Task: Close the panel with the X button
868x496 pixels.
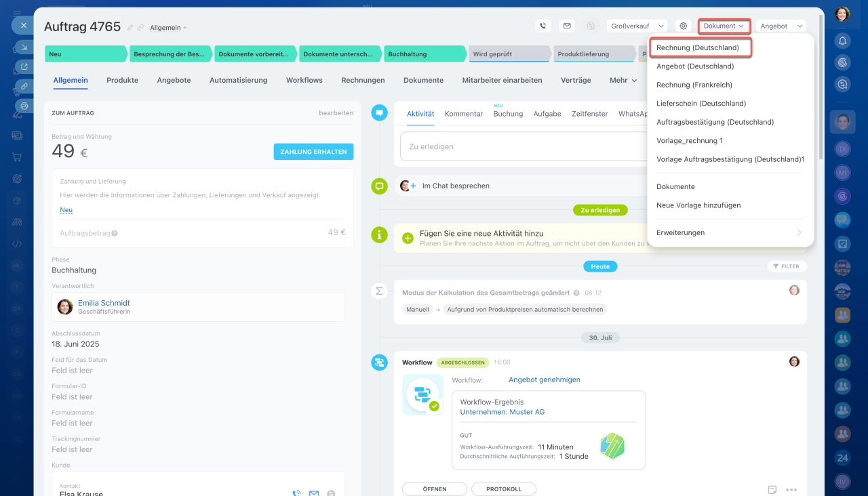Action: coord(23,25)
